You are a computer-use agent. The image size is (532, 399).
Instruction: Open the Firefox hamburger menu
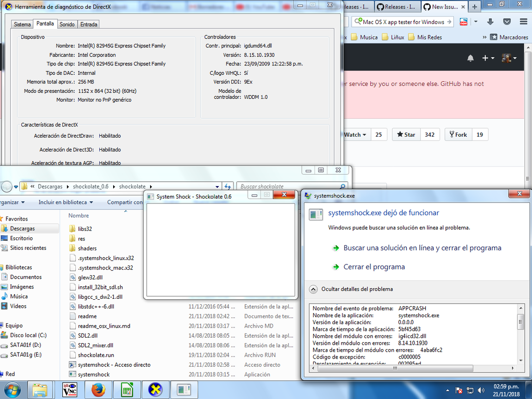tap(523, 22)
